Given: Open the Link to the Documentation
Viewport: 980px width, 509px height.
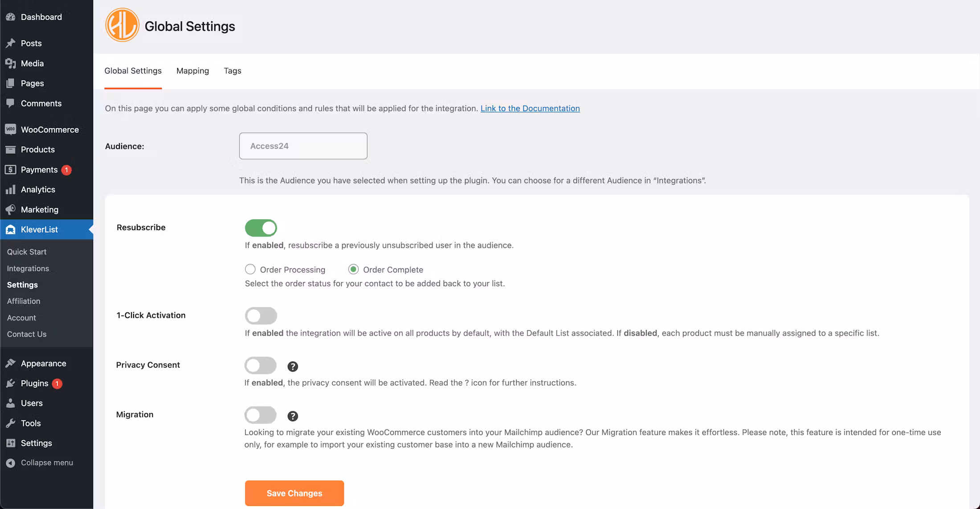Looking at the screenshot, I should [x=530, y=108].
